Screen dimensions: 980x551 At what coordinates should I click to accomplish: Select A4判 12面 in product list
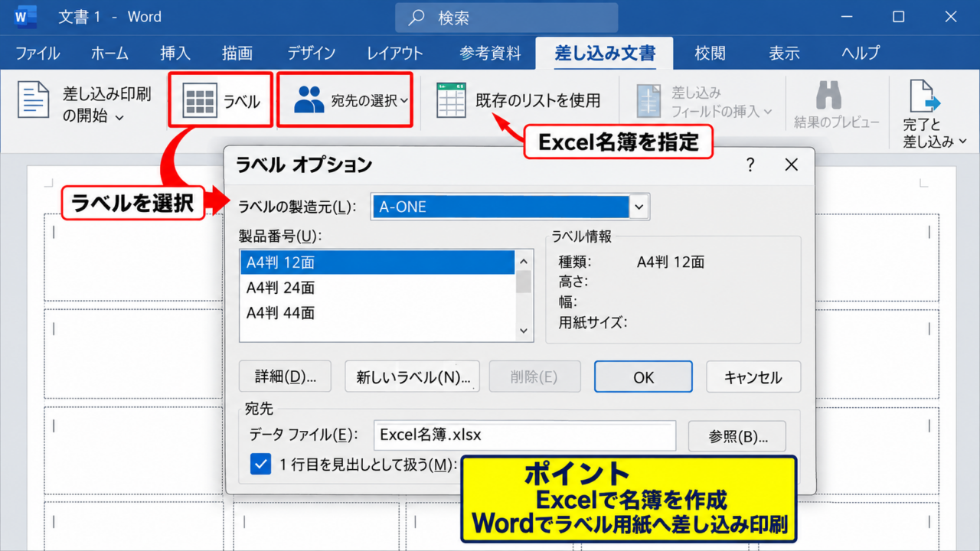(x=377, y=262)
